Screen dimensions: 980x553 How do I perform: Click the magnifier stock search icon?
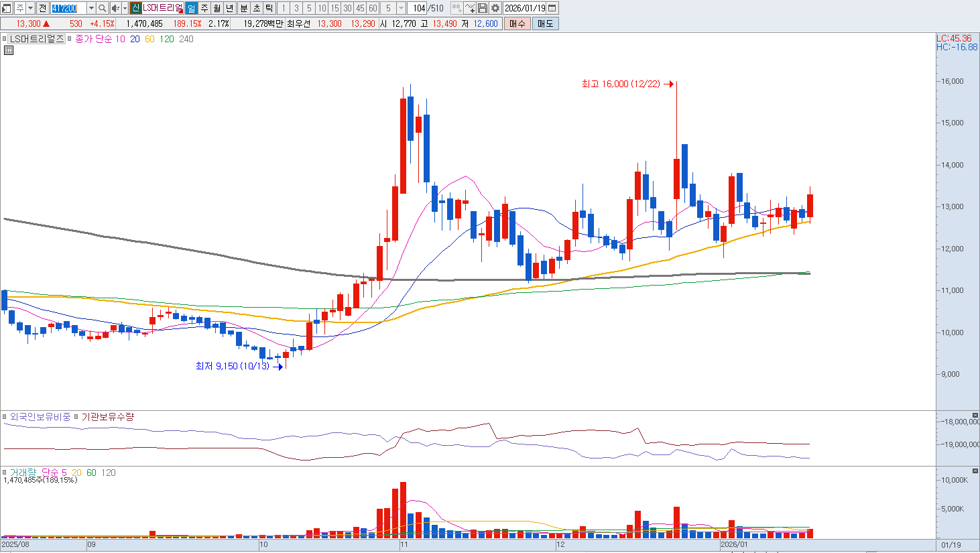103,8
